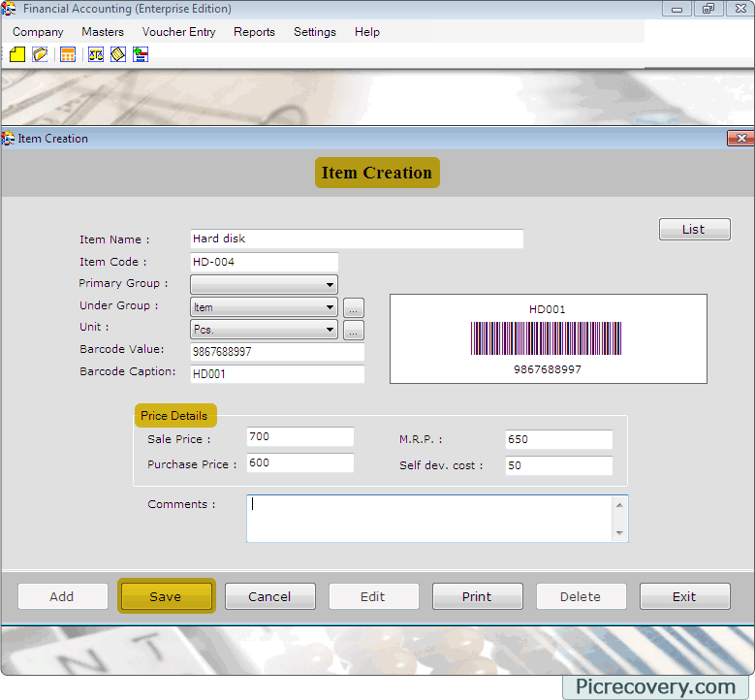Viewport: 755px width, 700px height.
Task: Open the Company menu
Action: pos(38,32)
